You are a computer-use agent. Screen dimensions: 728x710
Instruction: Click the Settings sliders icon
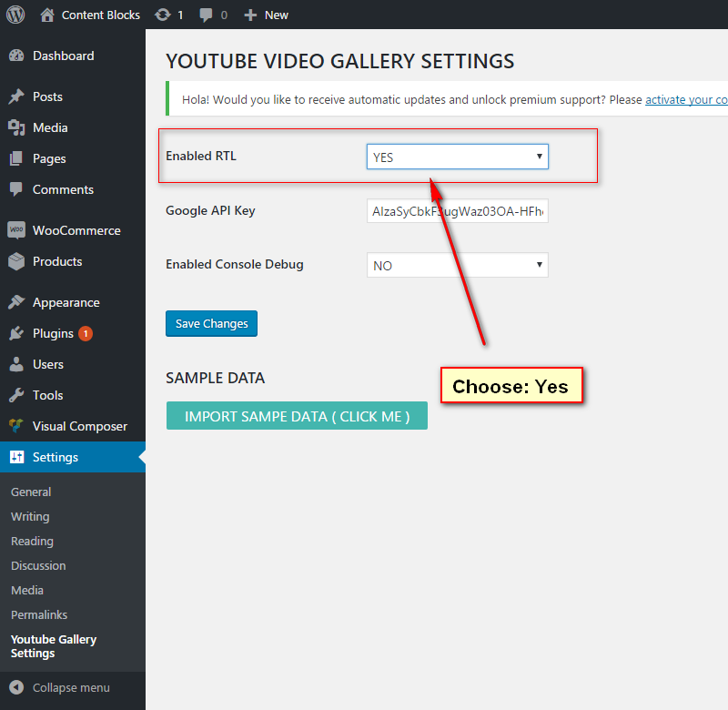tap(16, 457)
